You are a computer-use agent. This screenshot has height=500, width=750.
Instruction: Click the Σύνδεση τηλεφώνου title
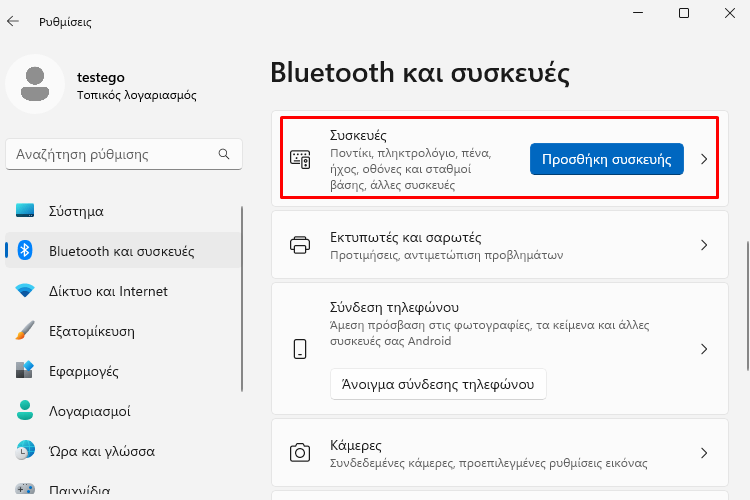coord(395,307)
